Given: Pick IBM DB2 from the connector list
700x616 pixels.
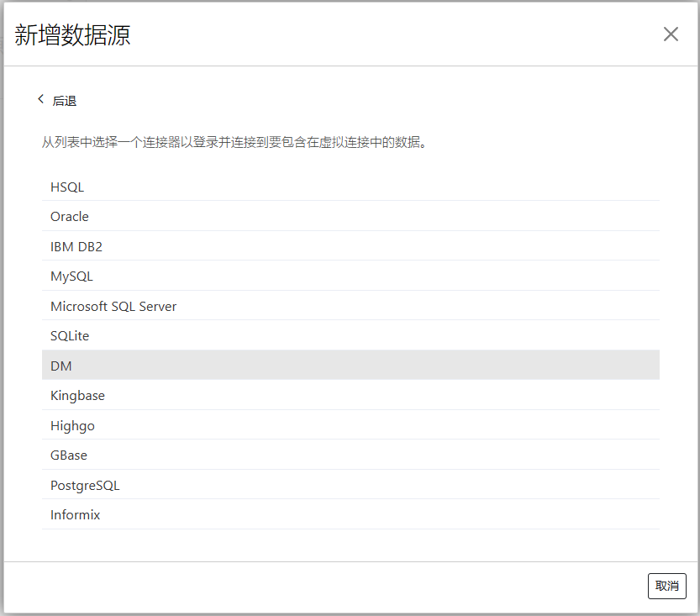Looking at the screenshot, I should [350, 246].
